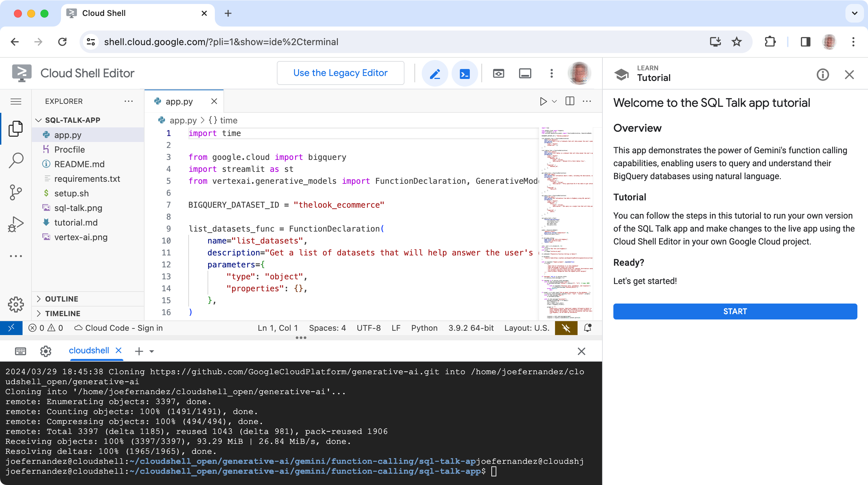Toggle the split editor view icon
This screenshot has width=868, height=485.
[569, 101]
